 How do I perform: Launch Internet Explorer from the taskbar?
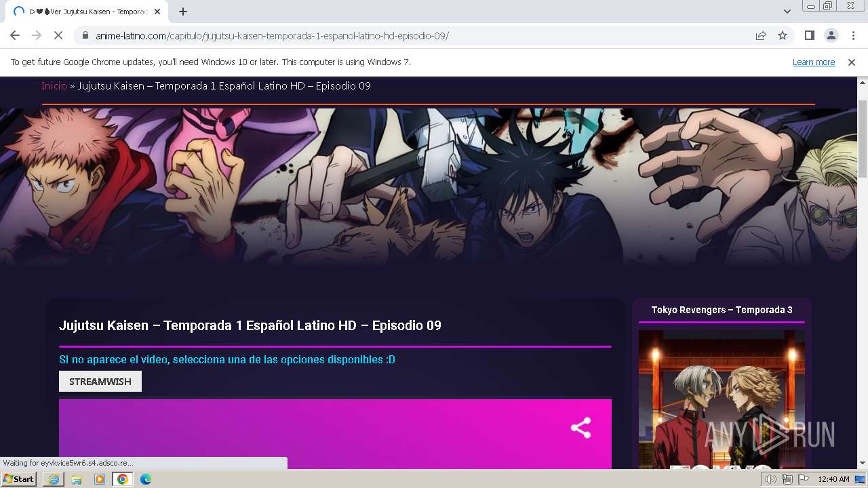[54, 479]
